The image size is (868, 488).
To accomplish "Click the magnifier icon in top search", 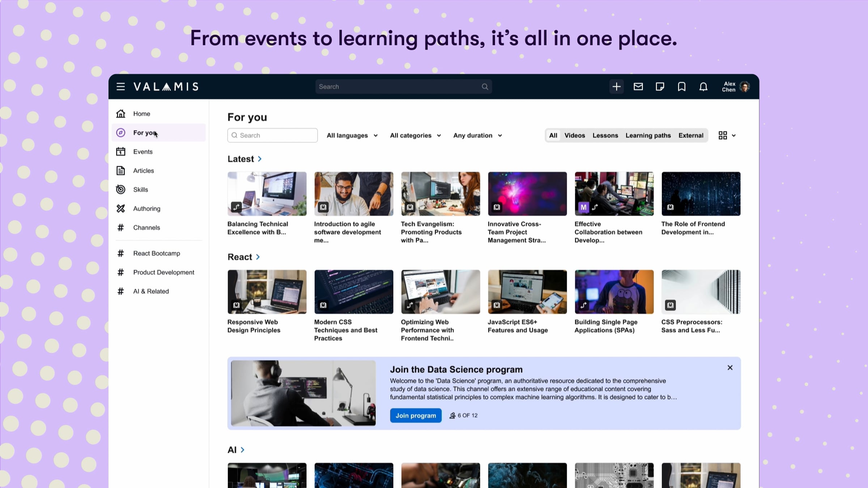I will (485, 87).
